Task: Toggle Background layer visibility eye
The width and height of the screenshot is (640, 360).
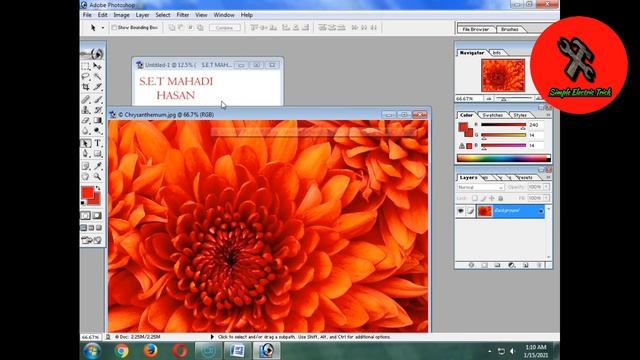Action: [x=460, y=211]
